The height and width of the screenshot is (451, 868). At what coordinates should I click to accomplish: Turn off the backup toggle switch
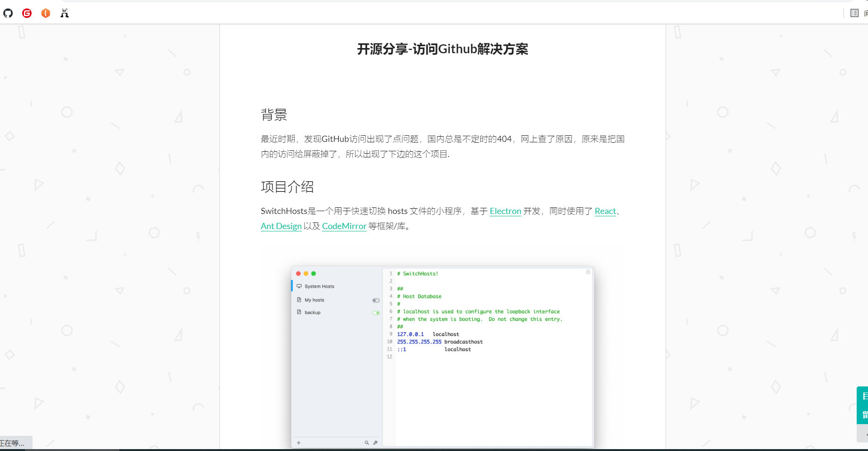[x=376, y=312]
